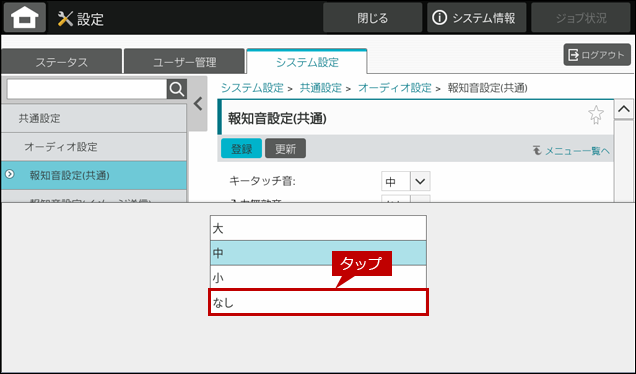Image resolution: width=636 pixels, height=374 pixels.
Task: Open the メニュー一覧へ link
Action: click(571, 151)
